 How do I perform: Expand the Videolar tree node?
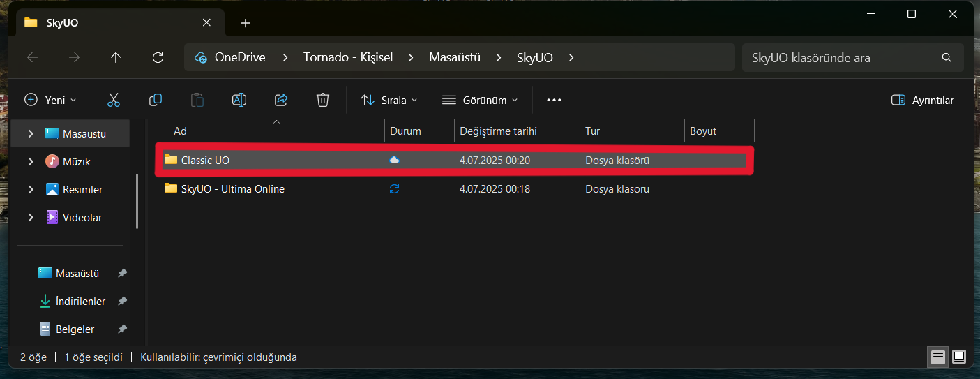point(31,217)
